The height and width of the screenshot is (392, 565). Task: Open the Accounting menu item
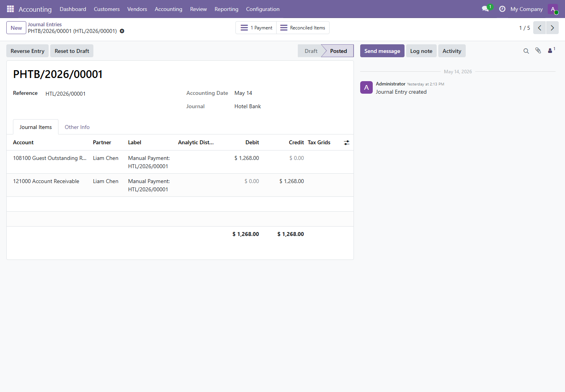[169, 9]
